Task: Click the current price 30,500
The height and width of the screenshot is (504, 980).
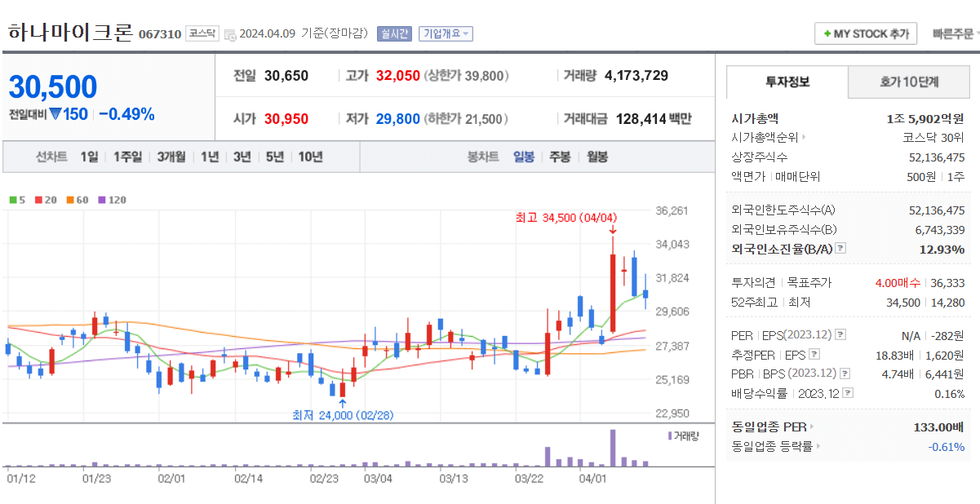Action: coord(53,87)
